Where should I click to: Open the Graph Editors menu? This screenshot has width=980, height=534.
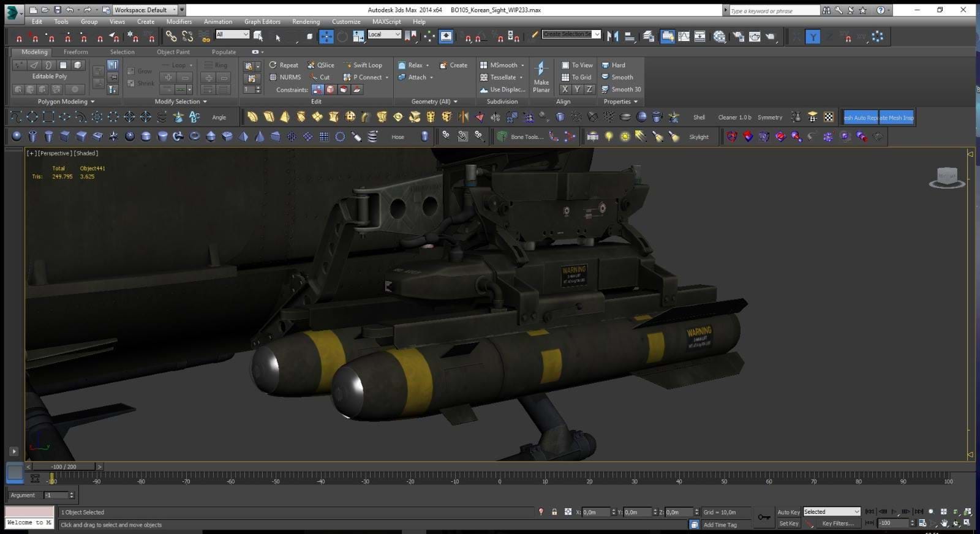click(x=262, y=21)
